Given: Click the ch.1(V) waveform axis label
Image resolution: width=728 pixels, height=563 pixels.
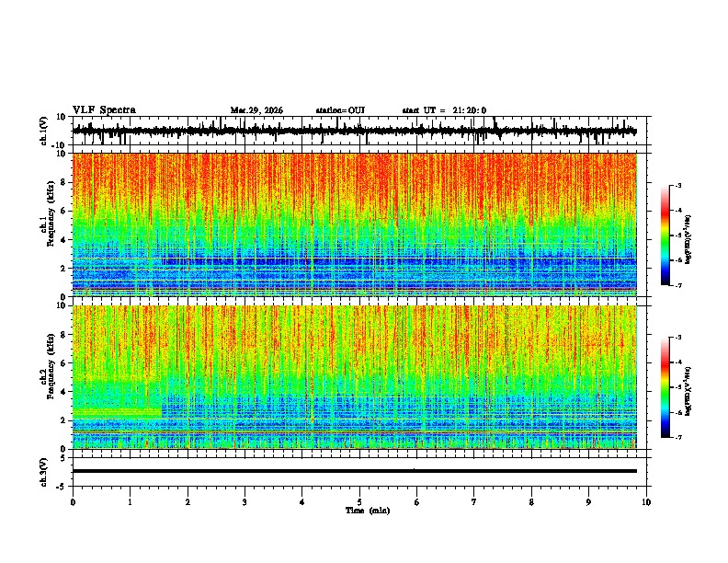Looking at the screenshot, I should tap(44, 131).
